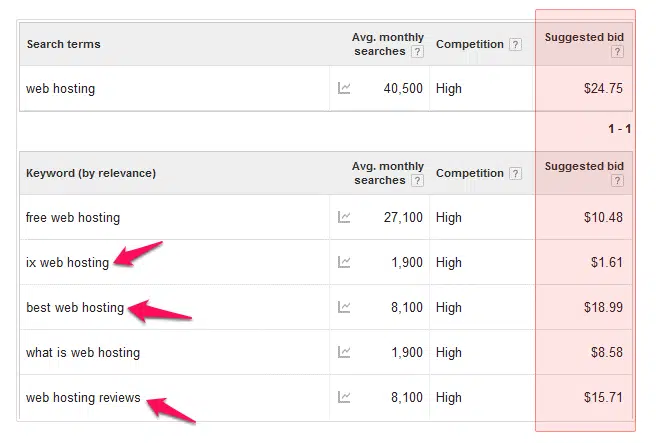Click help icon beside top Competition header
656x443 pixels.
(515, 44)
